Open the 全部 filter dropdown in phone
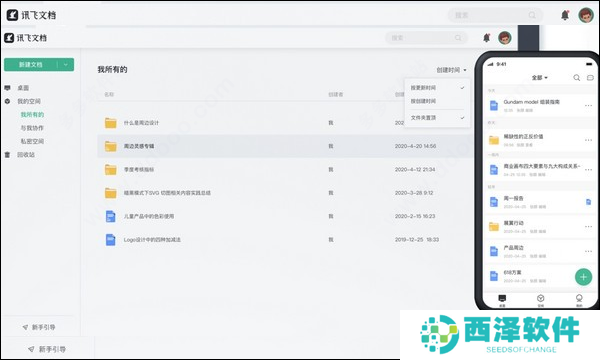This screenshot has width=600, height=360. (x=540, y=78)
